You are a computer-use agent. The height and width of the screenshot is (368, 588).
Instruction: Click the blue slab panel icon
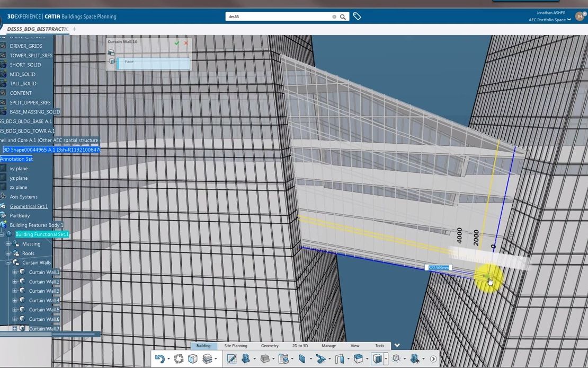pyautogui.click(x=302, y=359)
